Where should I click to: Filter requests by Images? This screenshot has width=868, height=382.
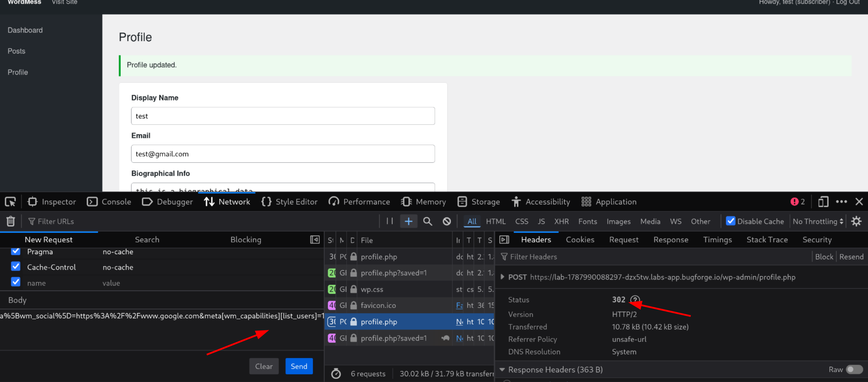(x=619, y=221)
